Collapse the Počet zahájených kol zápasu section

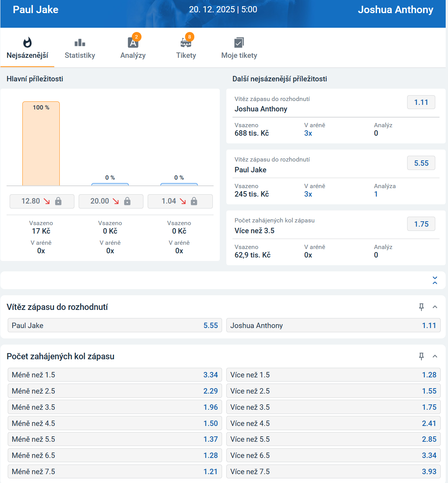[435, 356]
